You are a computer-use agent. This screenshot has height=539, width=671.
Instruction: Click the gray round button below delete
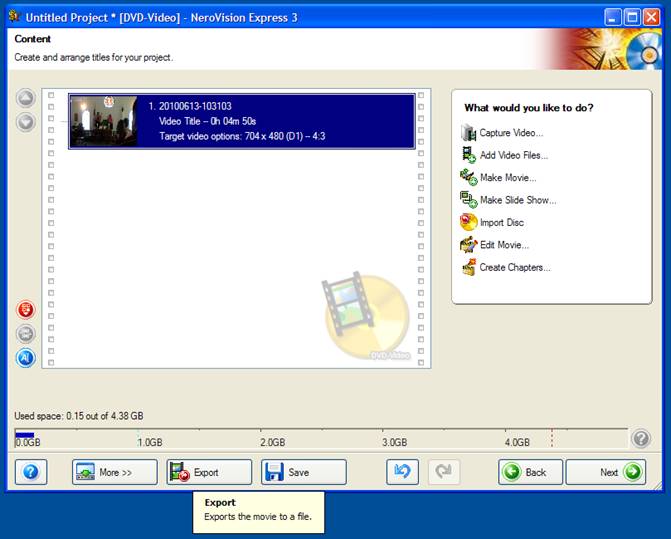pos(26,334)
